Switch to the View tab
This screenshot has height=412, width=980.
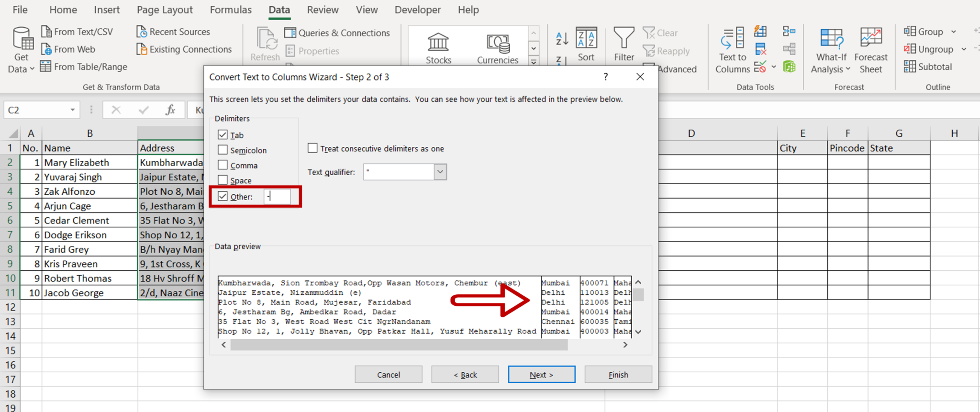tap(367, 10)
